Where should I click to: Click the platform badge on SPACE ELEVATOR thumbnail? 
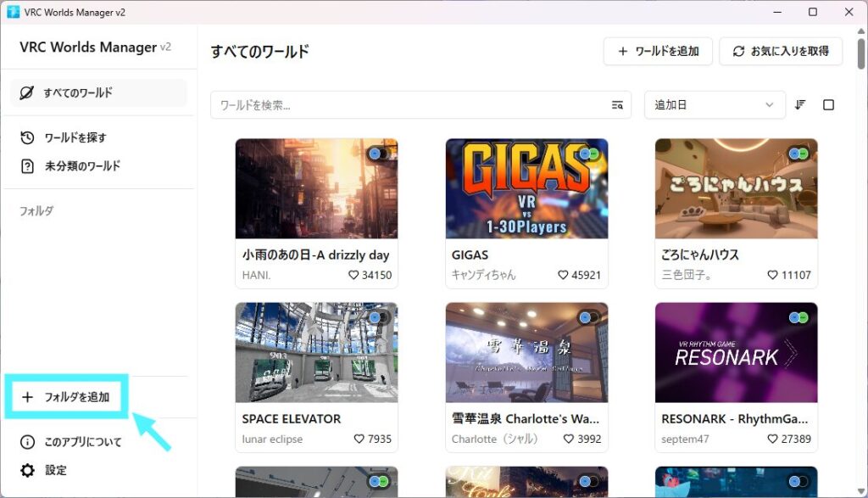click(377, 317)
